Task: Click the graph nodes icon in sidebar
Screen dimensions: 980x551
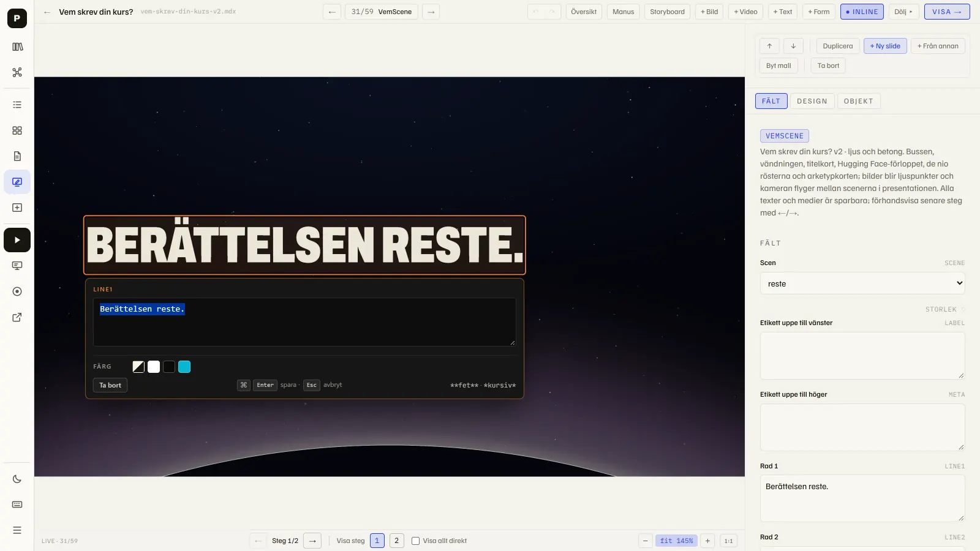Action: click(17, 72)
